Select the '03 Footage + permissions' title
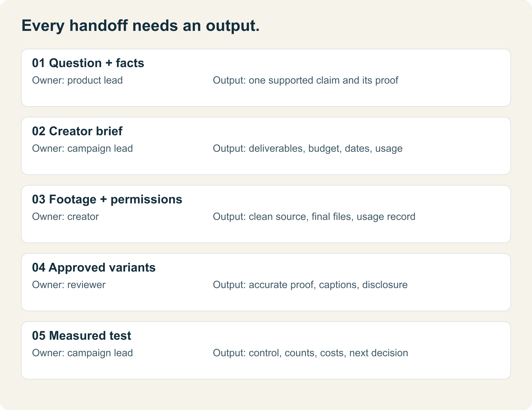532x410 pixels. 107,199
